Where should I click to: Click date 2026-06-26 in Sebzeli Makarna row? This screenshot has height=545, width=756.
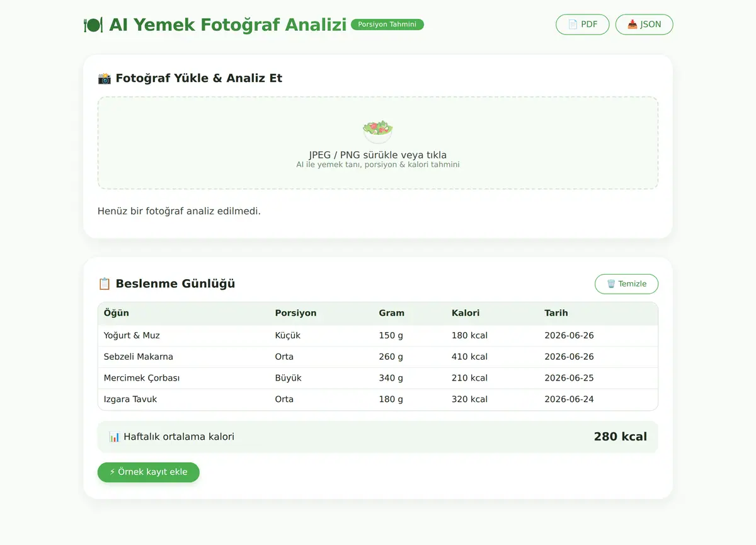tap(569, 357)
